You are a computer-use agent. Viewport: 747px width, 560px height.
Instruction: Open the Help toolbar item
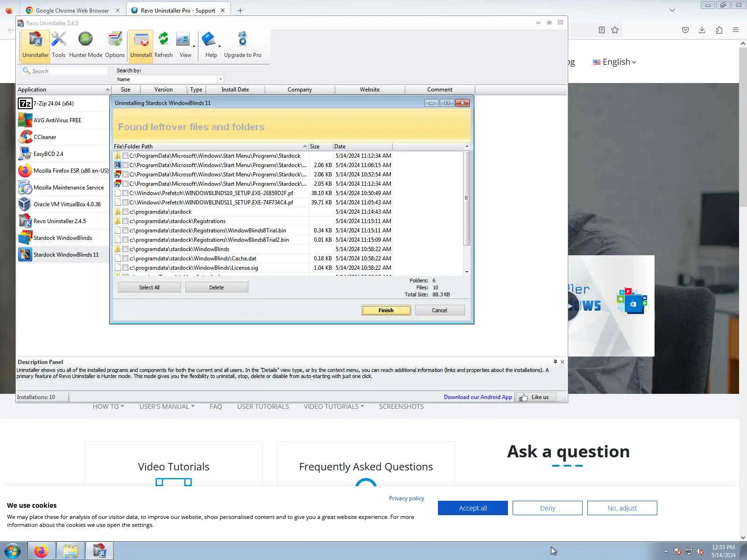(x=211, y=45)
